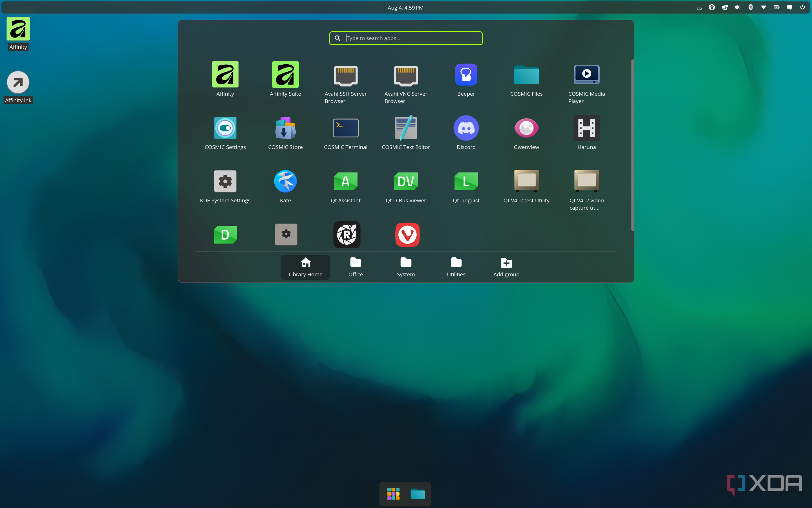Image resolution: width=812 pixels, height=508 pixels.
Task: Switch to the Office group
Action: click(356, 267)
